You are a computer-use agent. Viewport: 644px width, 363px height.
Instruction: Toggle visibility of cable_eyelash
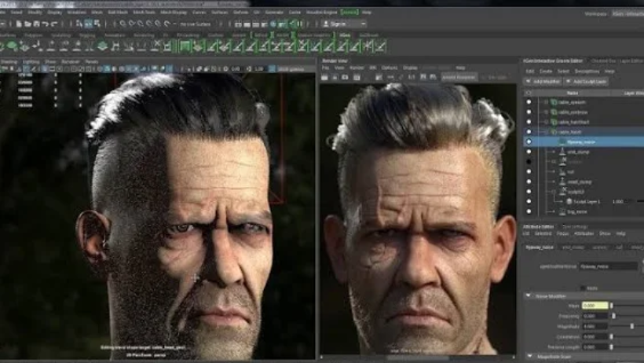(529, 102)
